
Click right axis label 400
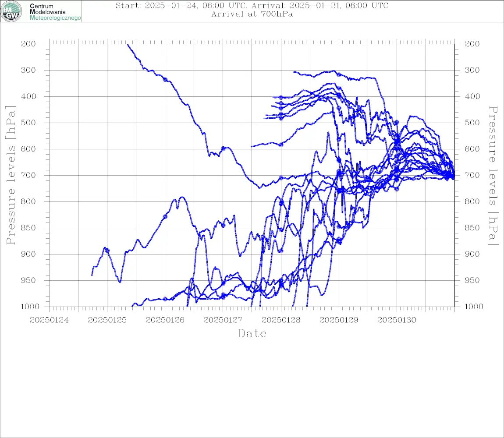coord(472,96)
